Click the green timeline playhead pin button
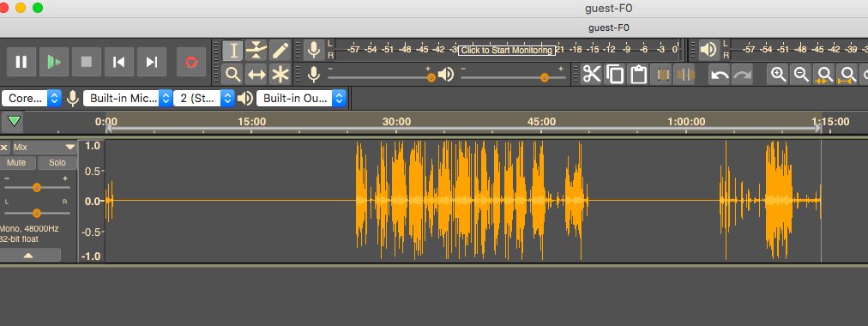Image resolution: width=868 pixels, height=326 pixels. pos(15,121)
